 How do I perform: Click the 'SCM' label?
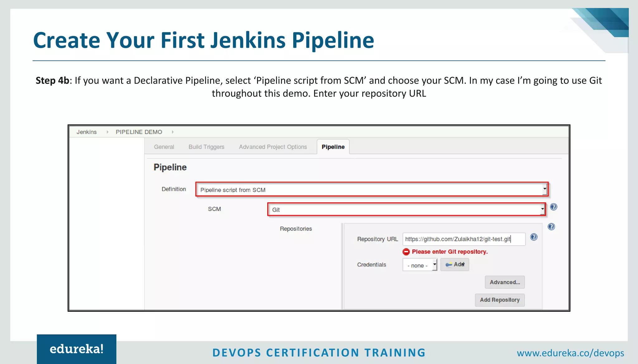tap(214, 209)
